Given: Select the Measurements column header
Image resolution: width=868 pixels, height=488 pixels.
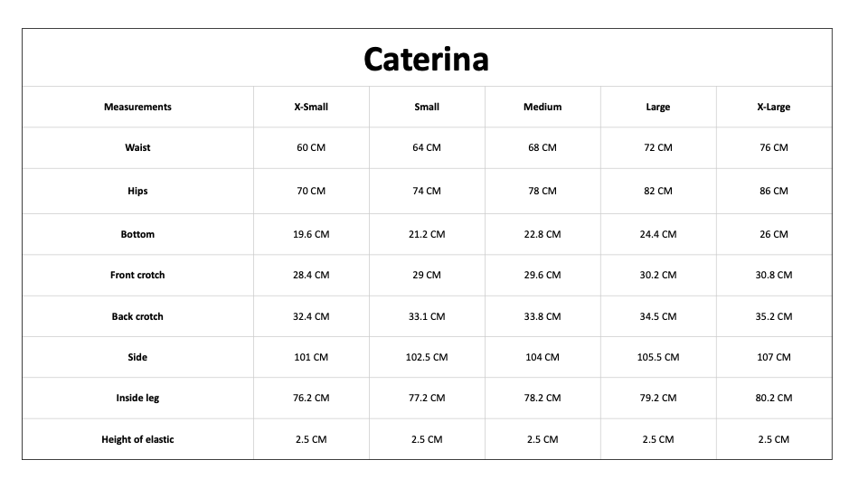Looking at the screenshot, I should click(x=137, y=107).
